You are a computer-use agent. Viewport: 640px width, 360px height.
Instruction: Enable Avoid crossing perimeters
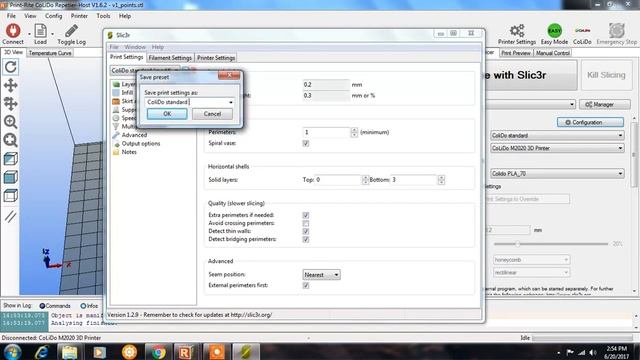point(306,223)
